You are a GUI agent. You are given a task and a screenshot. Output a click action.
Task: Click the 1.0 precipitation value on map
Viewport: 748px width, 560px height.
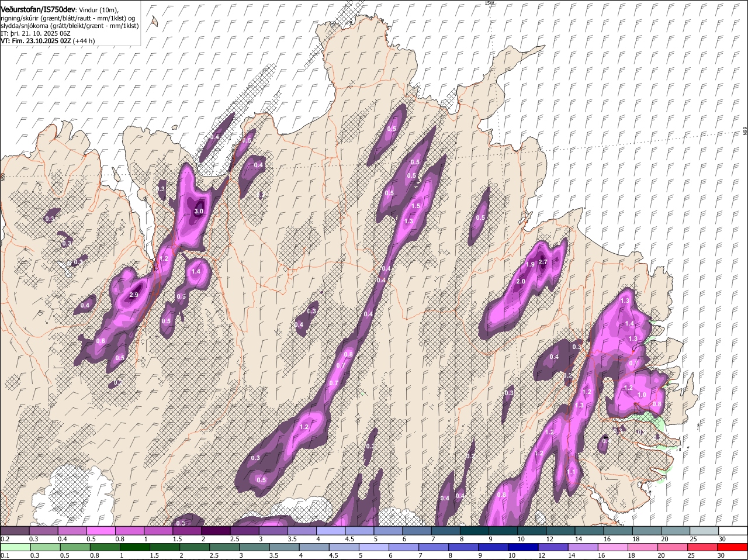point(642,395)
